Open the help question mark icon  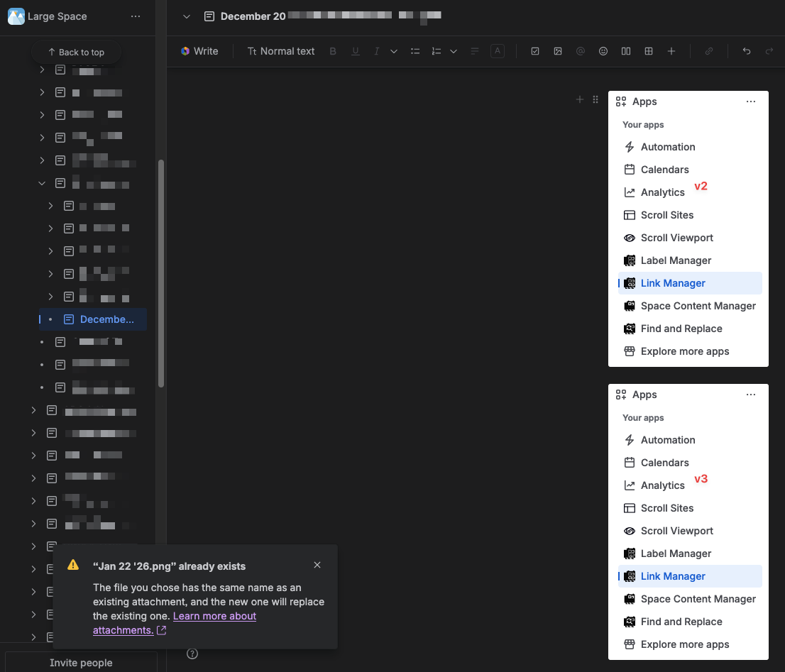tap(192, 654)
